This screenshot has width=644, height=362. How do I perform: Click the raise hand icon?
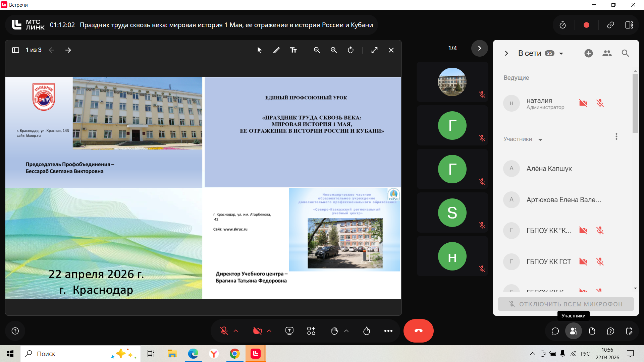[x=334, y=331]
